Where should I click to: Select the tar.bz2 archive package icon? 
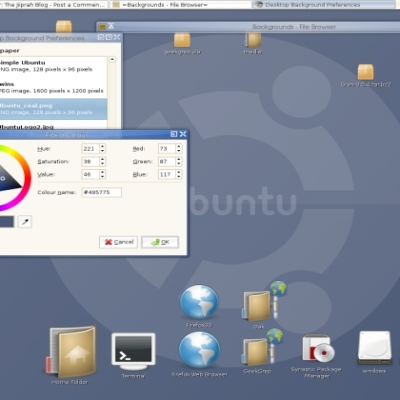pos(366,72)
